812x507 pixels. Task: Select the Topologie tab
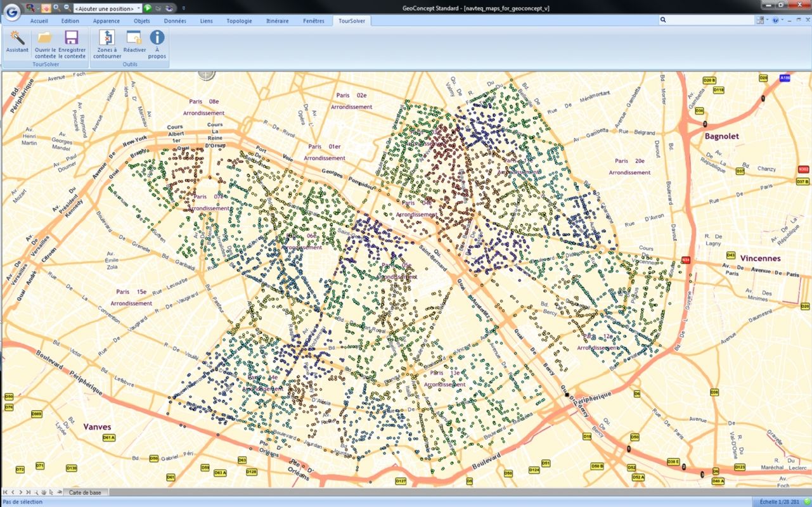pos(240,21)
